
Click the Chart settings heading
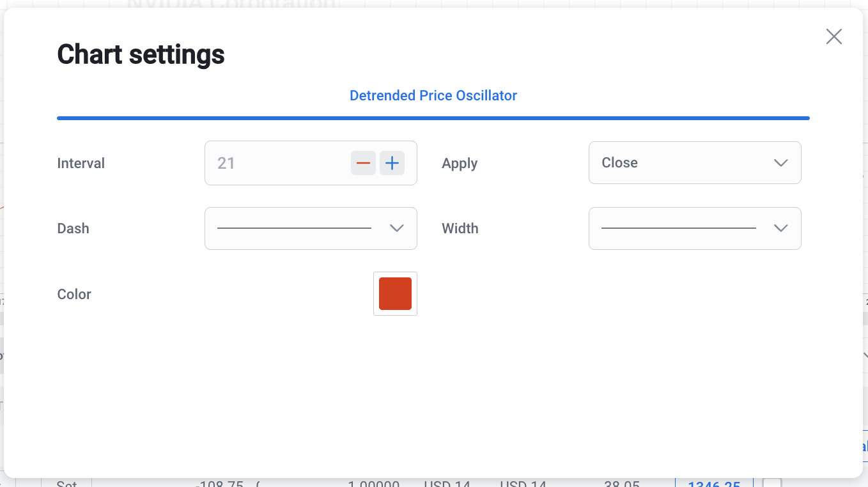coord(141,54)
